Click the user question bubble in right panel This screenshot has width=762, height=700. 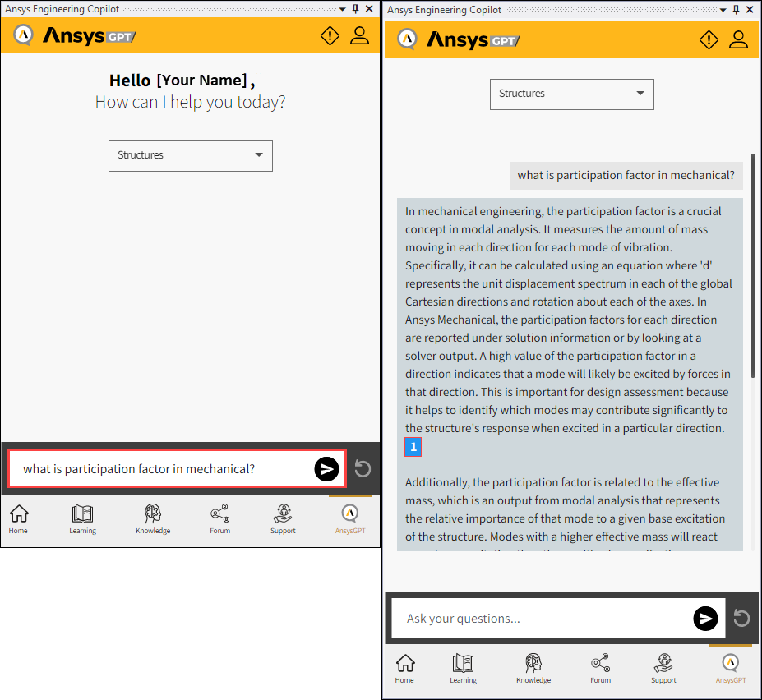[x=626, y=175]
